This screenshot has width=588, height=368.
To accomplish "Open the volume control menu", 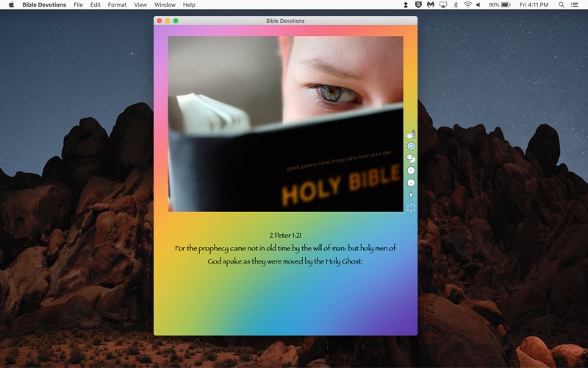I will [x=478, y=4].
